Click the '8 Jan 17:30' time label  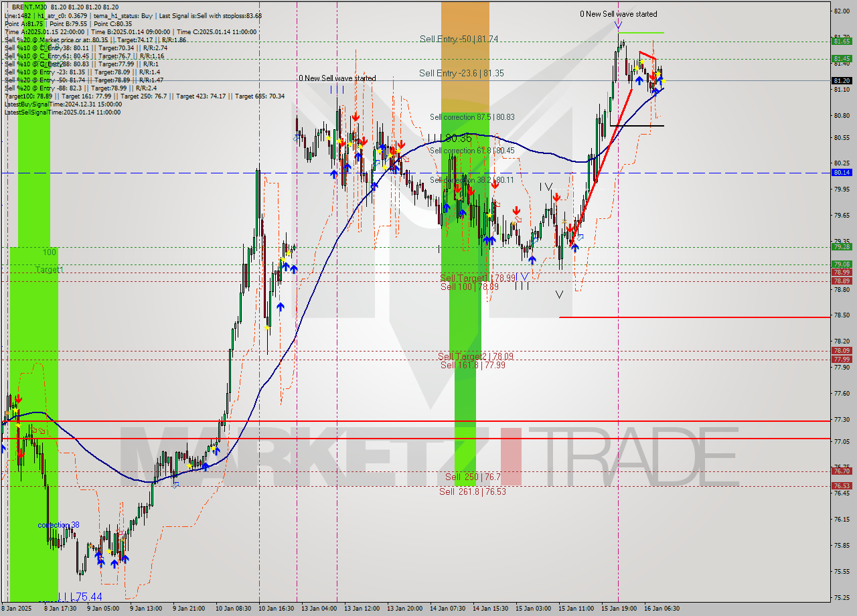coord(60,609)
